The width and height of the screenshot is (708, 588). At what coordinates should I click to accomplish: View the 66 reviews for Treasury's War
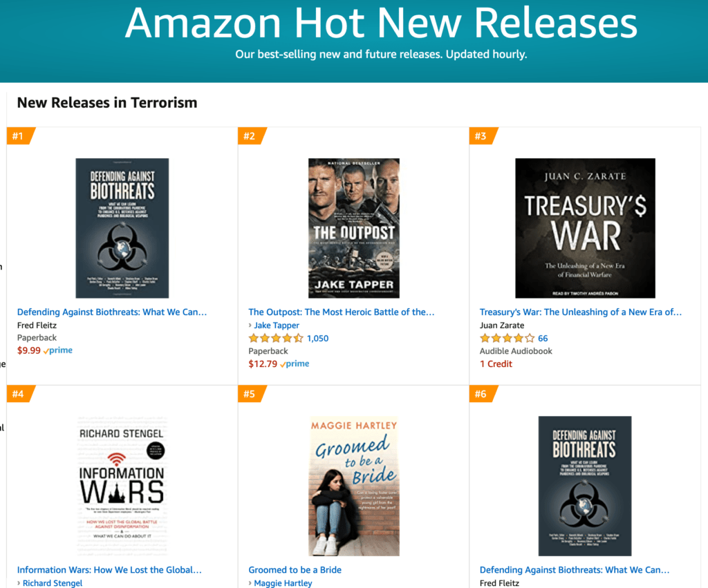pos(543,339)
